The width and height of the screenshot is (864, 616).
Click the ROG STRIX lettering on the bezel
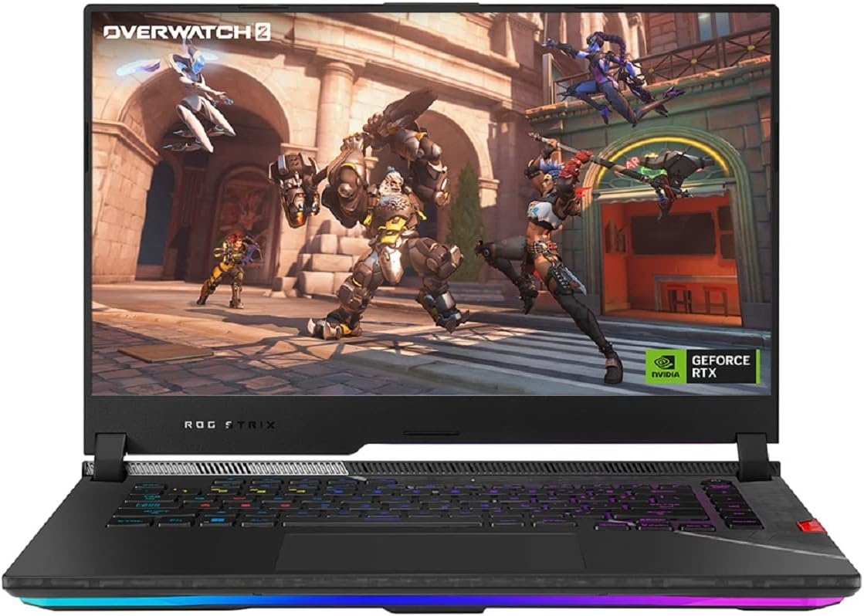click(x=230, y=425)
